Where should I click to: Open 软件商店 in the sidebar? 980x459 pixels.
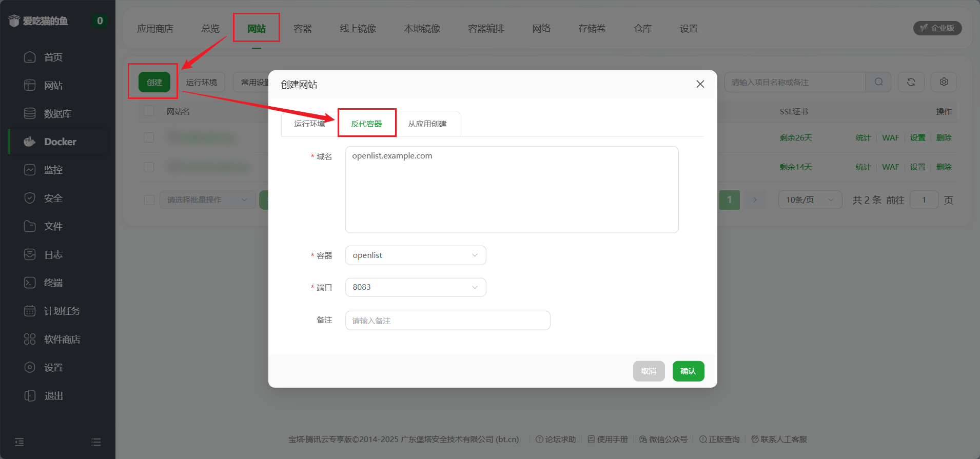62,340
